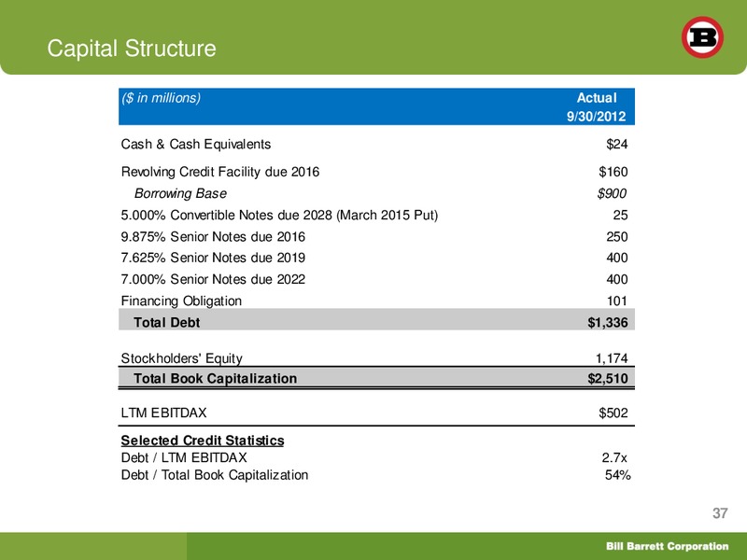Image resolution: width=747 pixels, height=560 pixels.
Task: Click the '$2,510' capitalization value
Action: pyautogui.click(x=608, y=379)
